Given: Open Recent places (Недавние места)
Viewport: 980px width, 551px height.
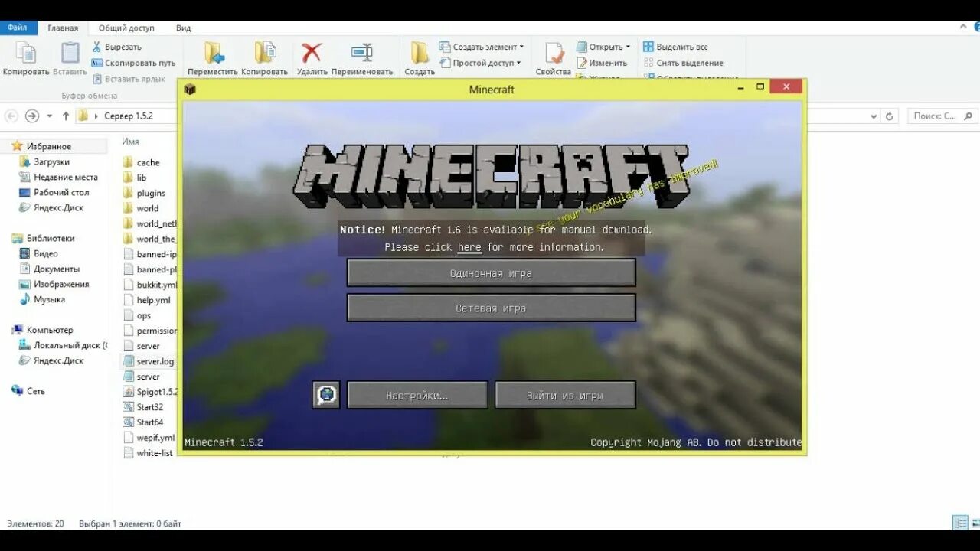Looking at the screenshot, I should click(65, 177).
